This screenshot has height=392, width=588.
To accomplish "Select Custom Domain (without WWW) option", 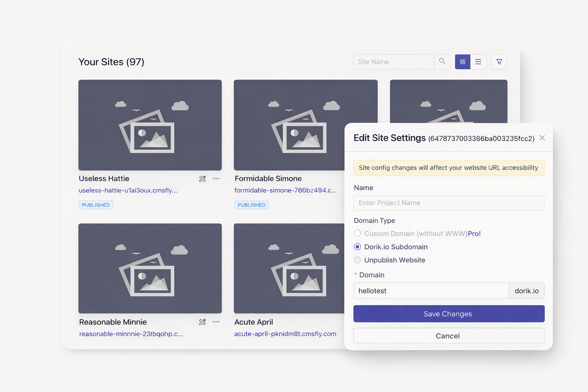I will [x=358, y=234].
